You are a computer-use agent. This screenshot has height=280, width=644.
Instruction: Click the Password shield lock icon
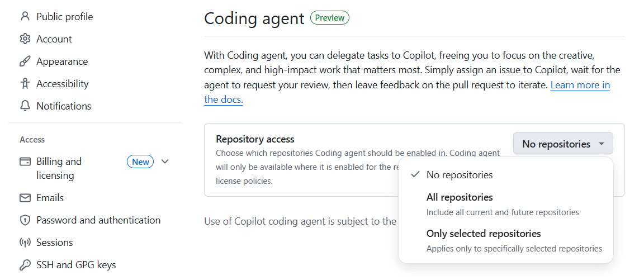click(25, 220)
